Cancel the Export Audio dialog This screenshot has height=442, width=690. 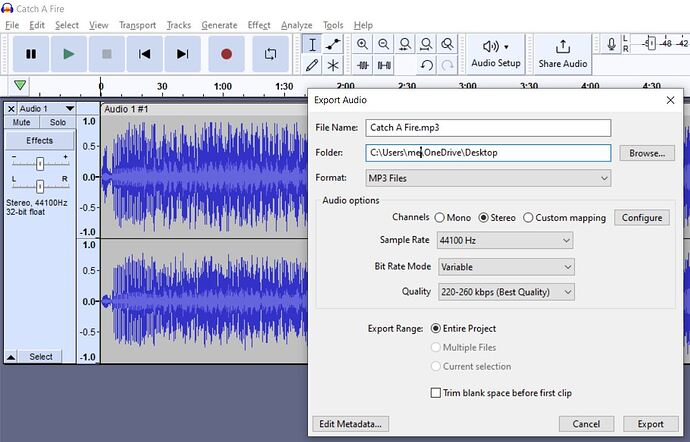(586, 424)
